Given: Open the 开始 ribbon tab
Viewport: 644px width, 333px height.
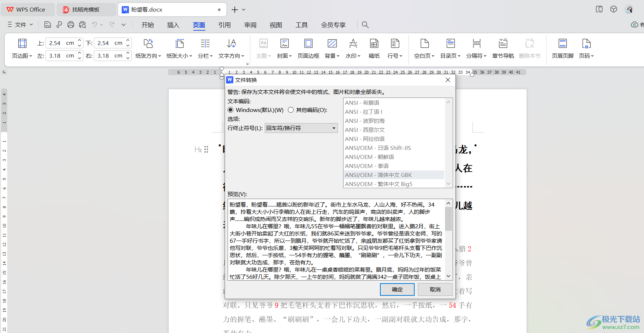Looking at the screenshot, I should coord(148,25).
